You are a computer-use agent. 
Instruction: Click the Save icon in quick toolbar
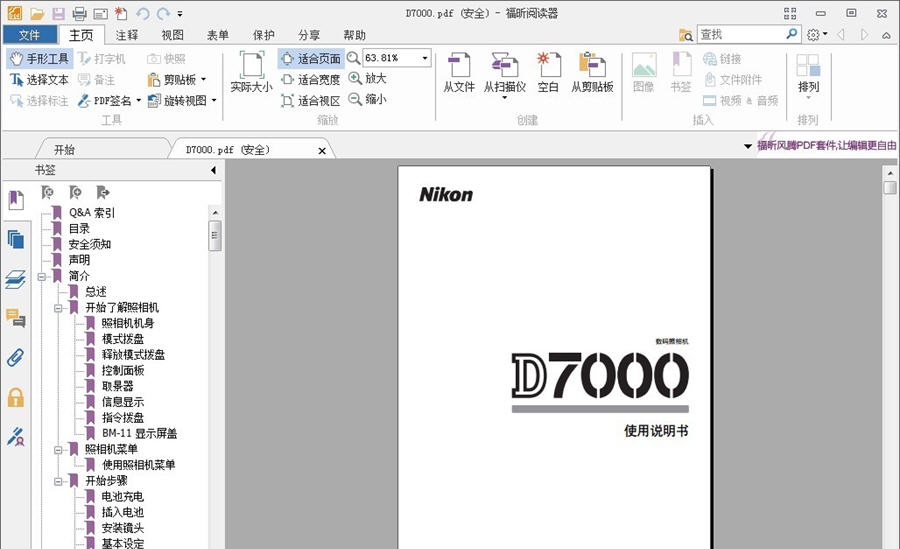(x=58, y=13)
